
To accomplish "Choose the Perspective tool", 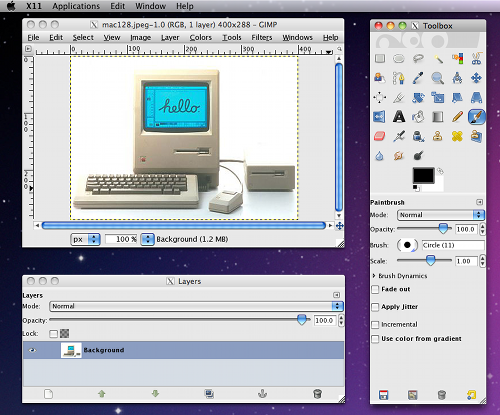I will [477, 98].
